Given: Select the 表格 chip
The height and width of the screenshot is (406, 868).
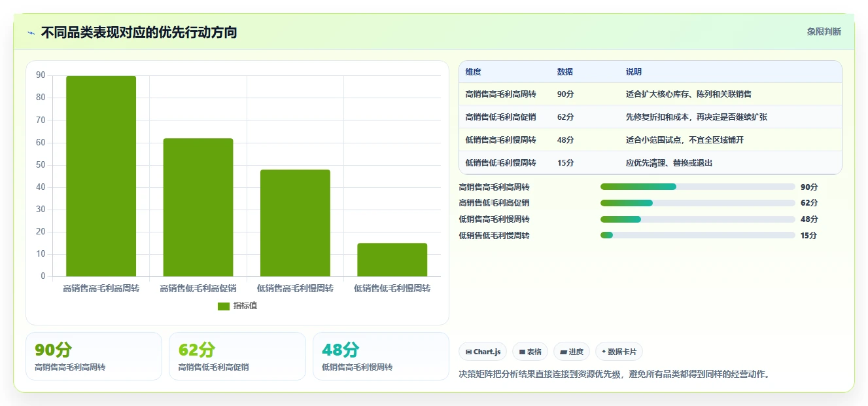Looking at the screenshot, I should (x=530, y=352).
